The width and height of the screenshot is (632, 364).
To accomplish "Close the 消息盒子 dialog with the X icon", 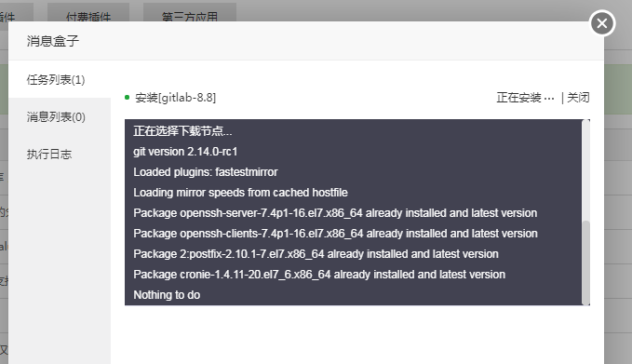I will click(602, 23).
